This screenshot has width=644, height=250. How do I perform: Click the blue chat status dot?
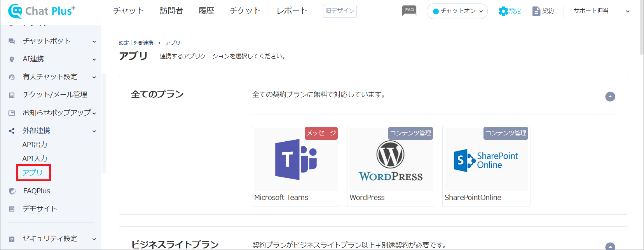(x=436, y=11)
